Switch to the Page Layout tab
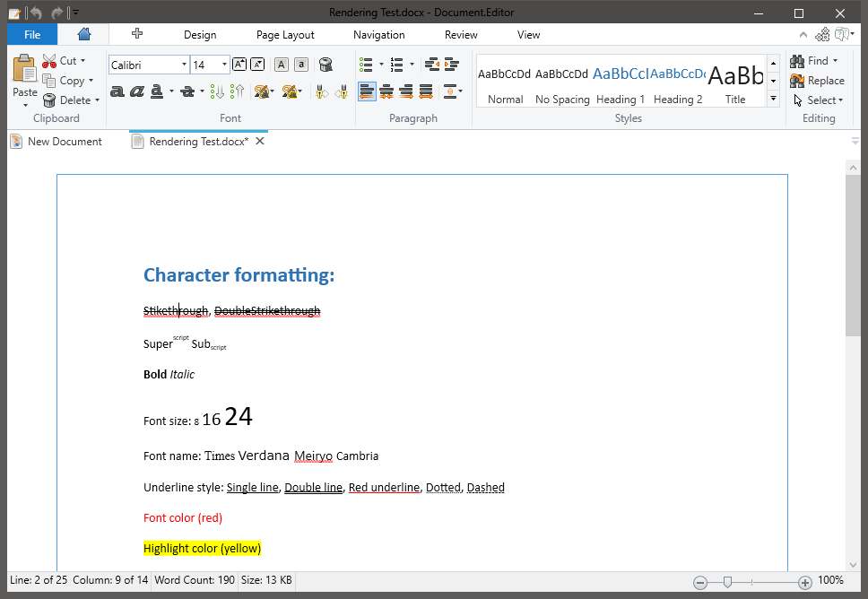The width and height of the screenshot is (868, 599). point(285,35)
